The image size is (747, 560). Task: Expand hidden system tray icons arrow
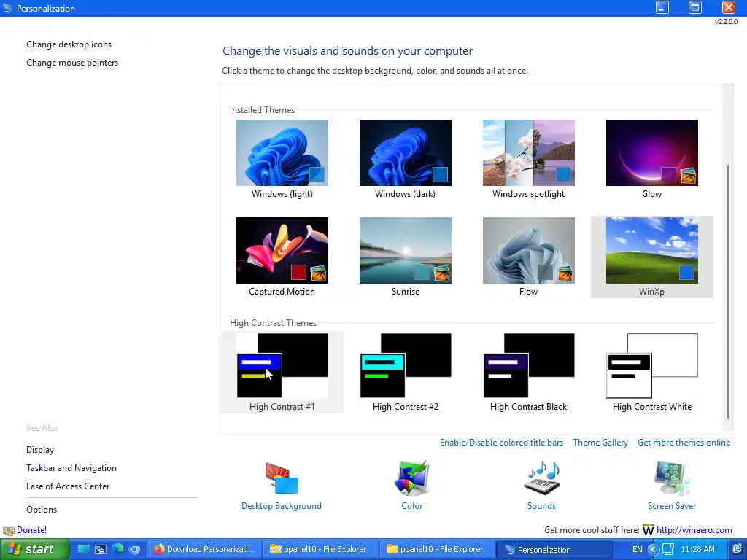tap(653, 550)
